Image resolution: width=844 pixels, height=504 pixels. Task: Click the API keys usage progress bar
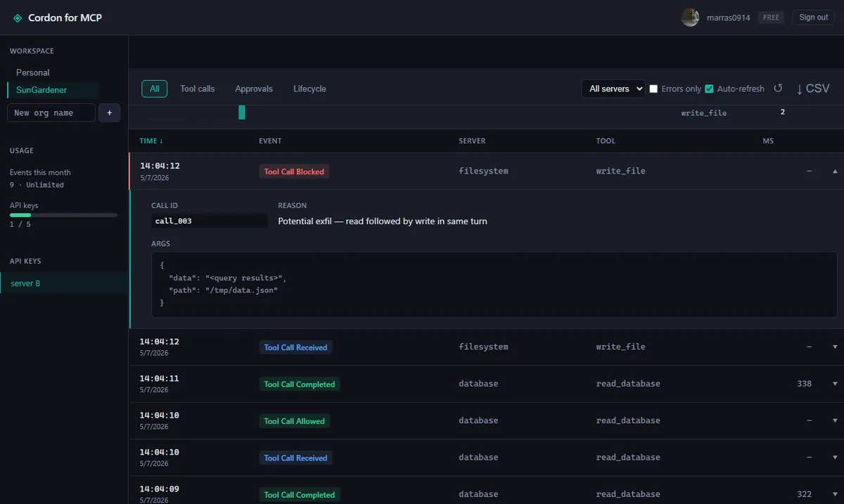coord(63,215)
